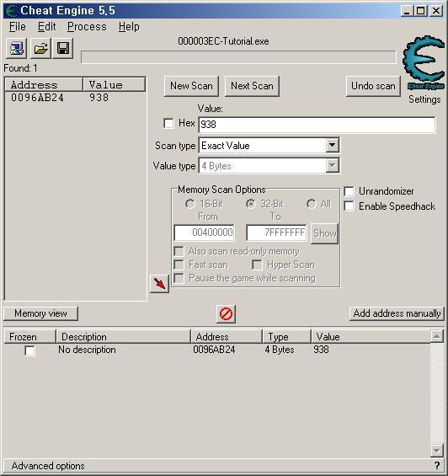Click the From address field 00400000
The image size is (448, 476).
(205, 233)
